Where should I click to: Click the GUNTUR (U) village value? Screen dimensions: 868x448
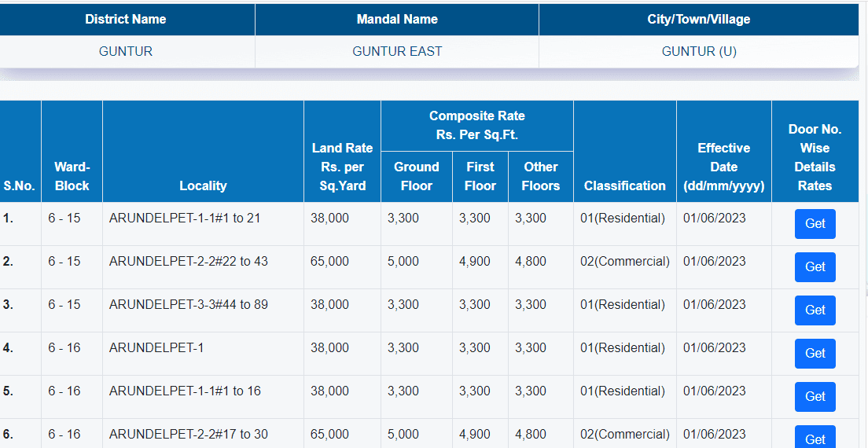coord(698,51)
